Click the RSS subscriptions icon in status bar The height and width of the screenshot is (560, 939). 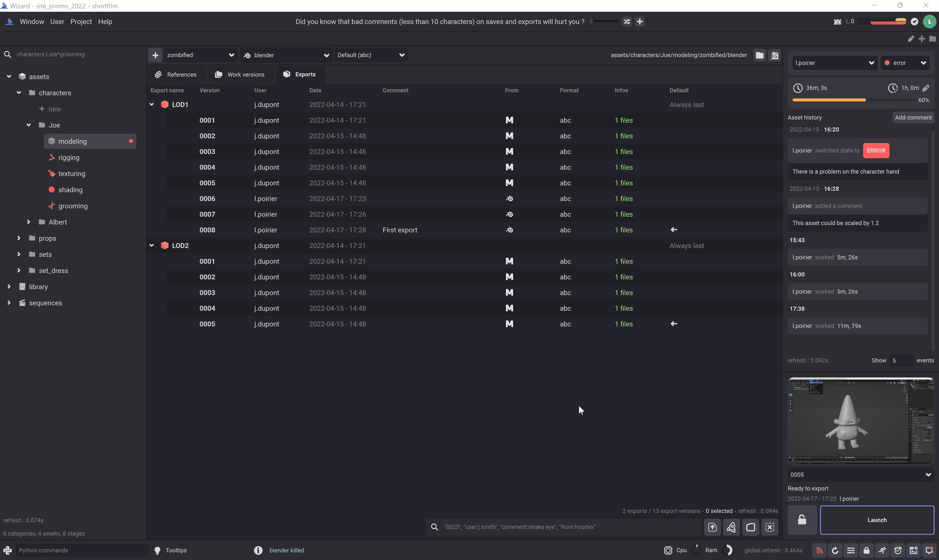820,550
